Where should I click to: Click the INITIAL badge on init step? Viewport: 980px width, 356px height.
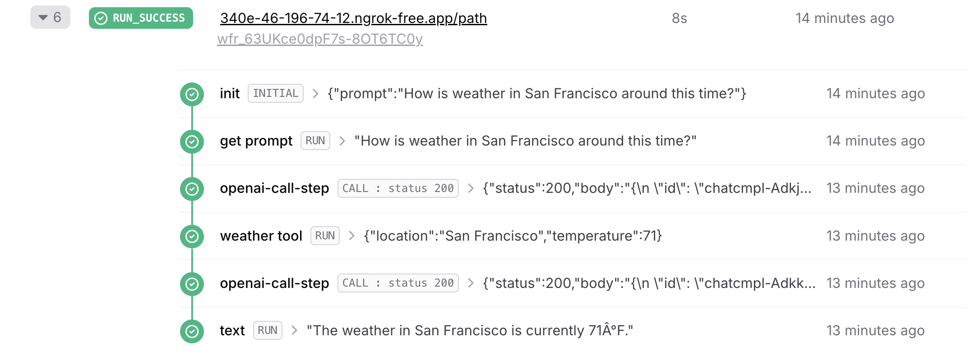click(x=276, y=93)
